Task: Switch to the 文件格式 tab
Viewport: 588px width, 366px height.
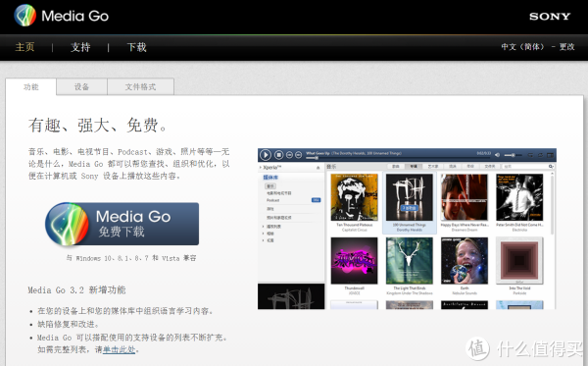Action: click(x=140, y=86)
